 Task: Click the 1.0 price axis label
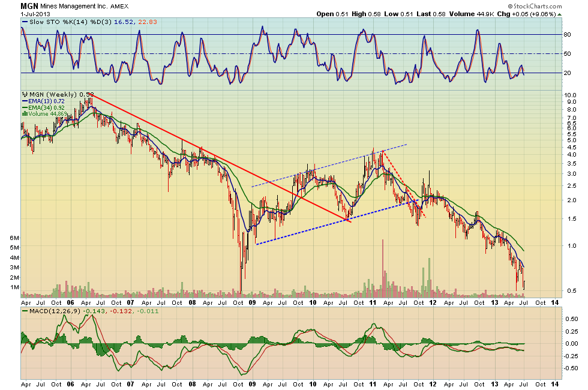coord(571,245)
